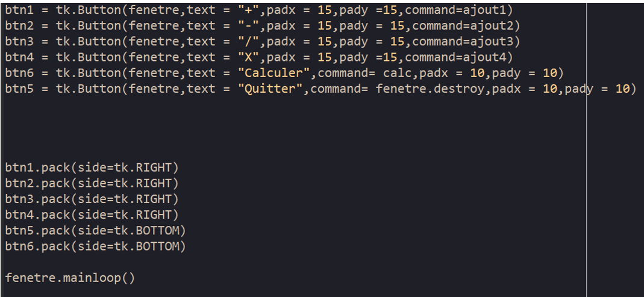Click the fenetre.mainloop() line
The height and width of the screenshot is (297, 644).
(x=70, y=278)
